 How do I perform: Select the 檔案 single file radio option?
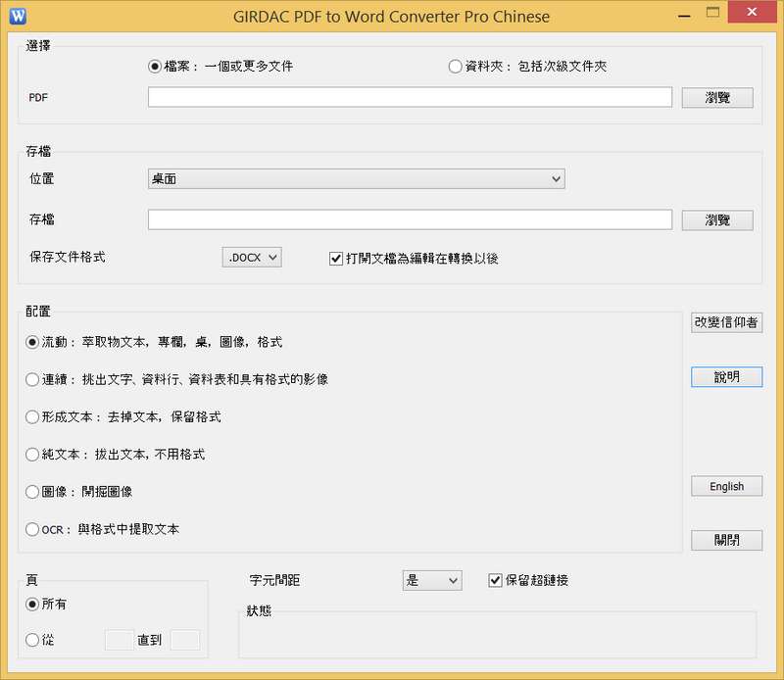(155, 67)
